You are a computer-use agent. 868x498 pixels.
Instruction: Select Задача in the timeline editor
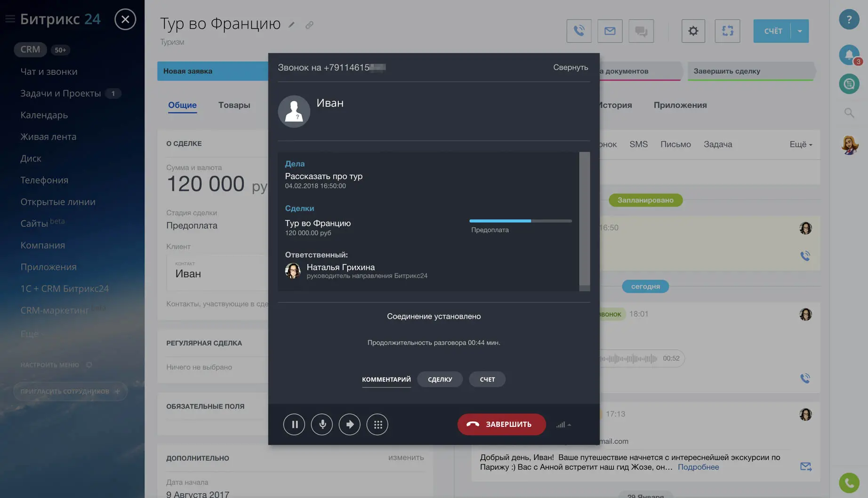[x=718, y=144]
